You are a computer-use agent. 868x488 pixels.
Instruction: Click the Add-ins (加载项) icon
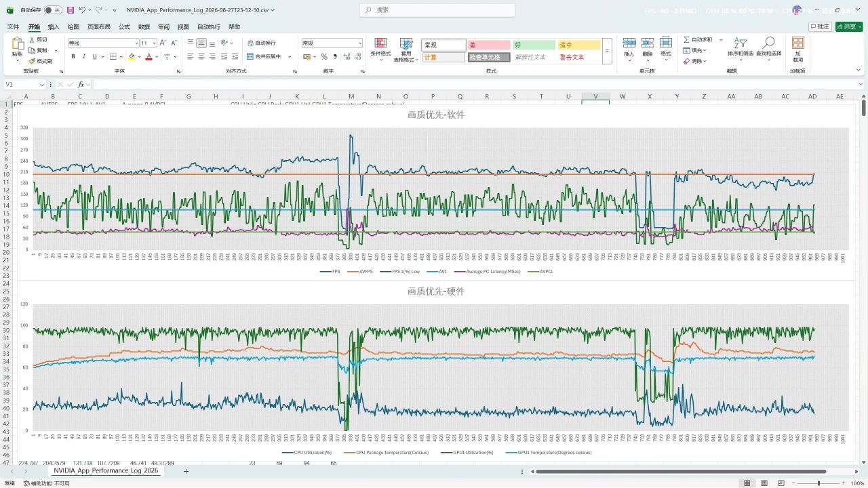(798, 43)
